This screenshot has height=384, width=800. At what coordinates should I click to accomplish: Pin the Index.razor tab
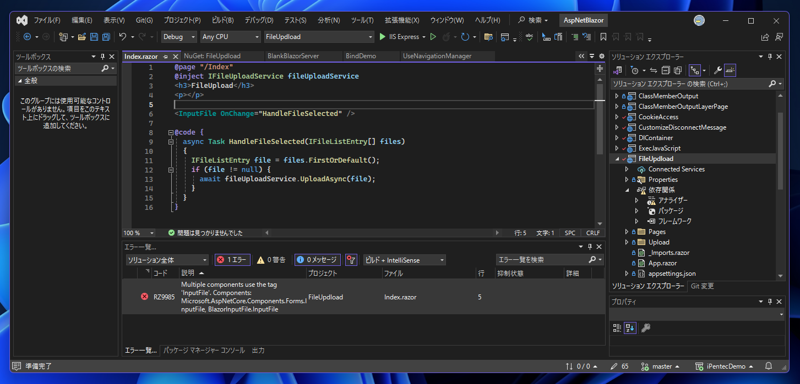click(x=166, y=56)
